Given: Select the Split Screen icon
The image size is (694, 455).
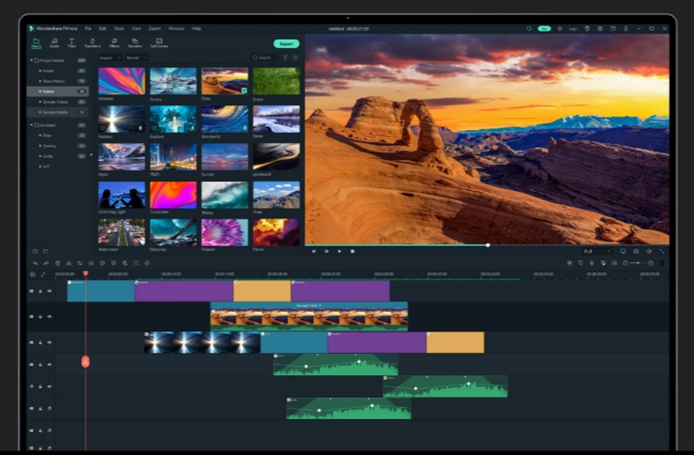Looking at the screenshot, I should click(x=158, y=43).
